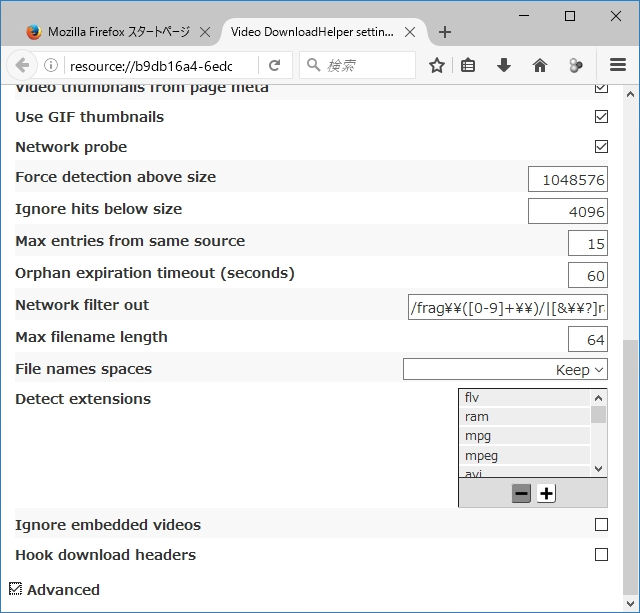Open the Video DownloadHelper toolbar icon
The width and height of the screenshot is (640, 613).
coord(576,65)
